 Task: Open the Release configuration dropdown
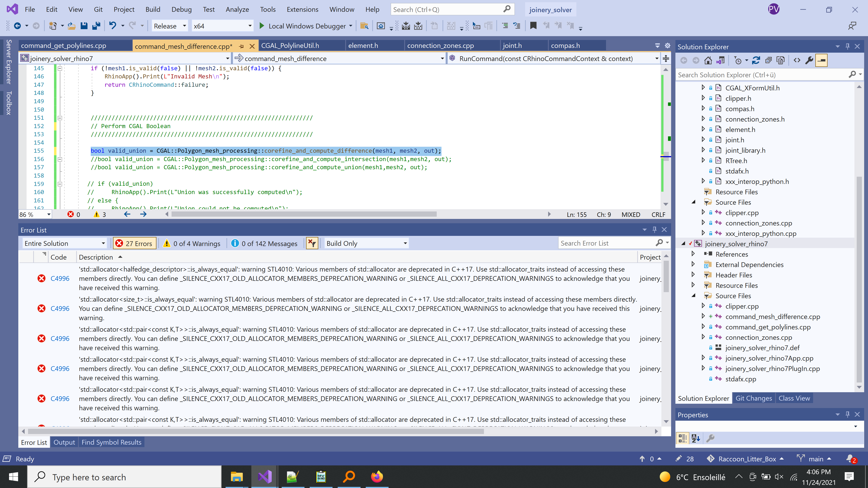coord(170,26)
